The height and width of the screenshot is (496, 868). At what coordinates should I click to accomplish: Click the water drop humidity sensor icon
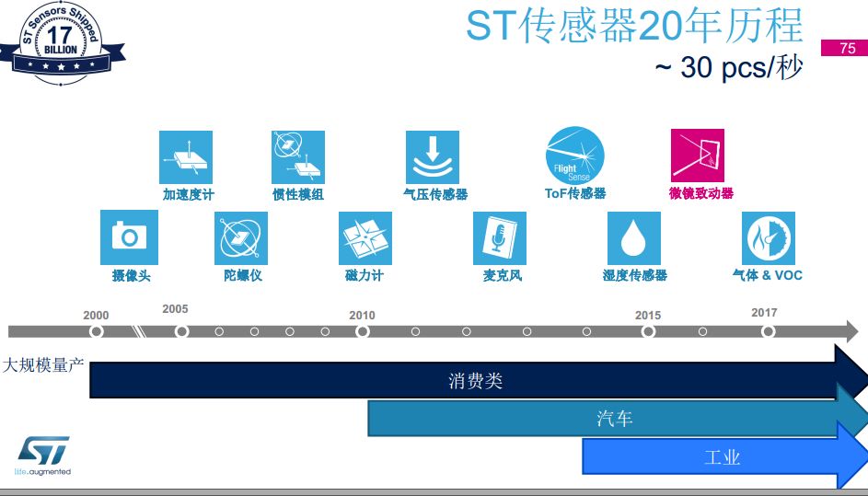point(634,238)
